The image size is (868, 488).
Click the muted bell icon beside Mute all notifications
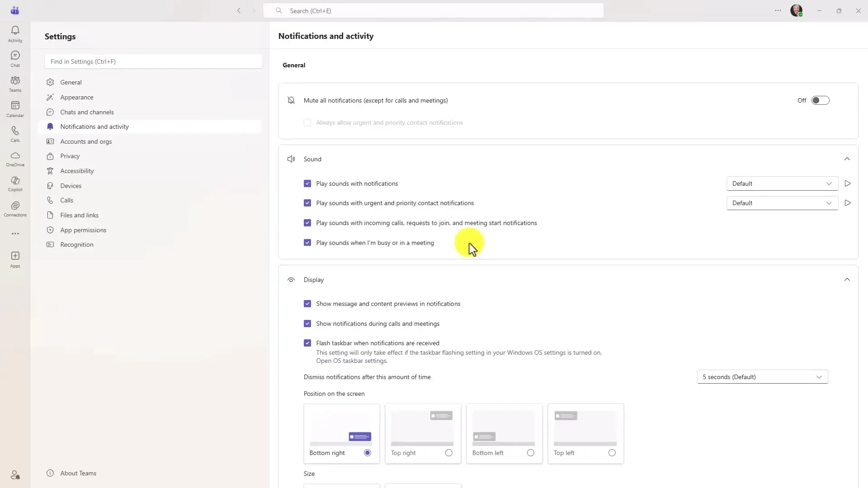pyautogui.click(x=291, y=100)
